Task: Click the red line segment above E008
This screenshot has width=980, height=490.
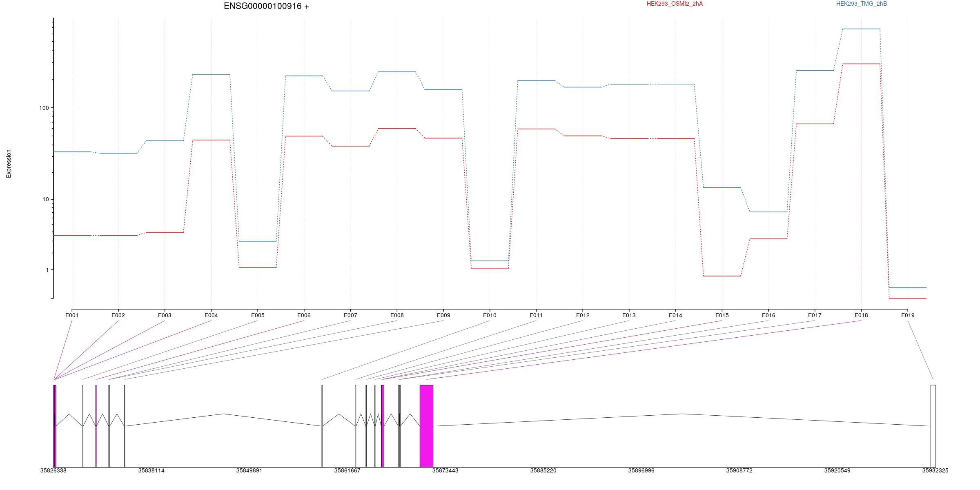Action: pyautogui.click(x=397, y=129)
